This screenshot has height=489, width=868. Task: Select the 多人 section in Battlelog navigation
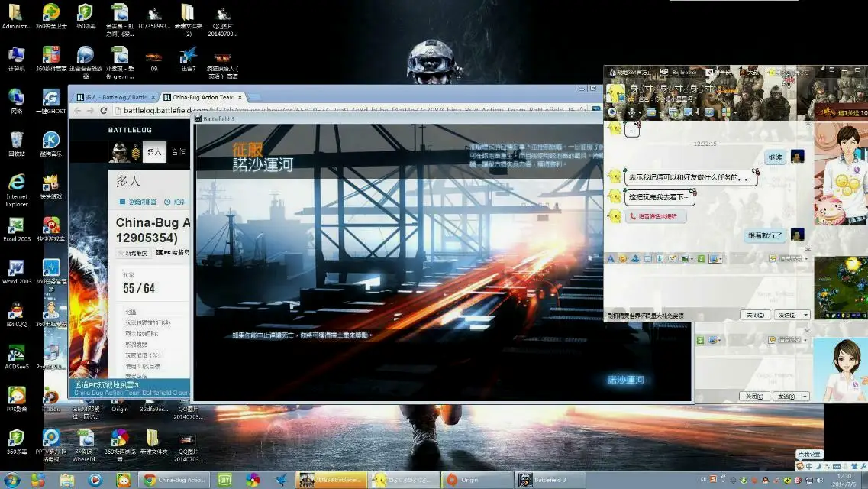[x=154, y=152]
